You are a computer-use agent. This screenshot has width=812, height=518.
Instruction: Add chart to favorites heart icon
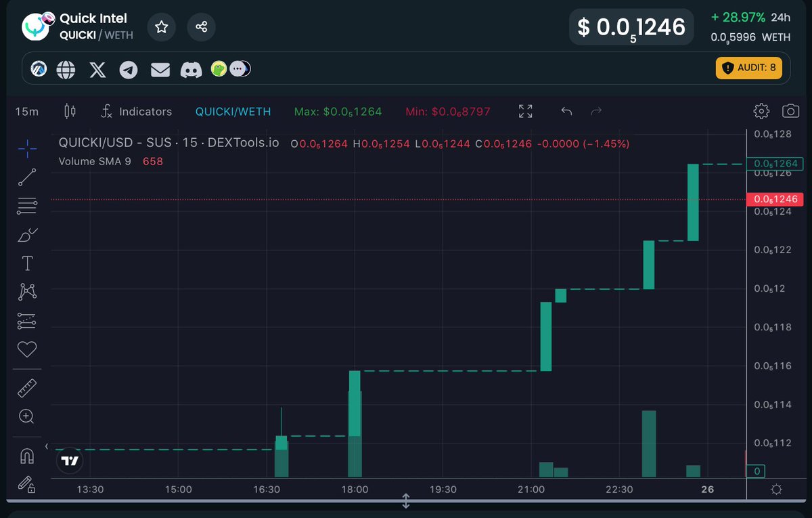tap(27, 349)
